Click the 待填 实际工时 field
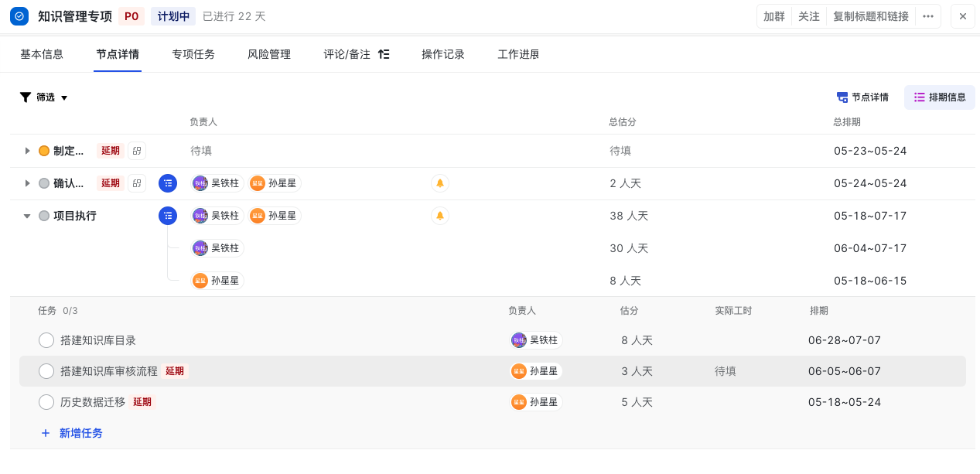This screenshot has height=474, width=980. [x=726, y=371]
